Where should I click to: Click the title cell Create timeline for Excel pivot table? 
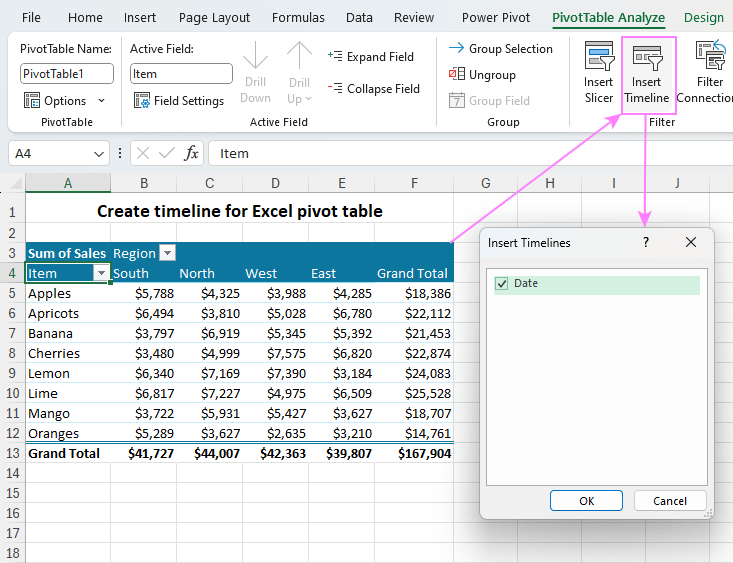pos(239,211)
